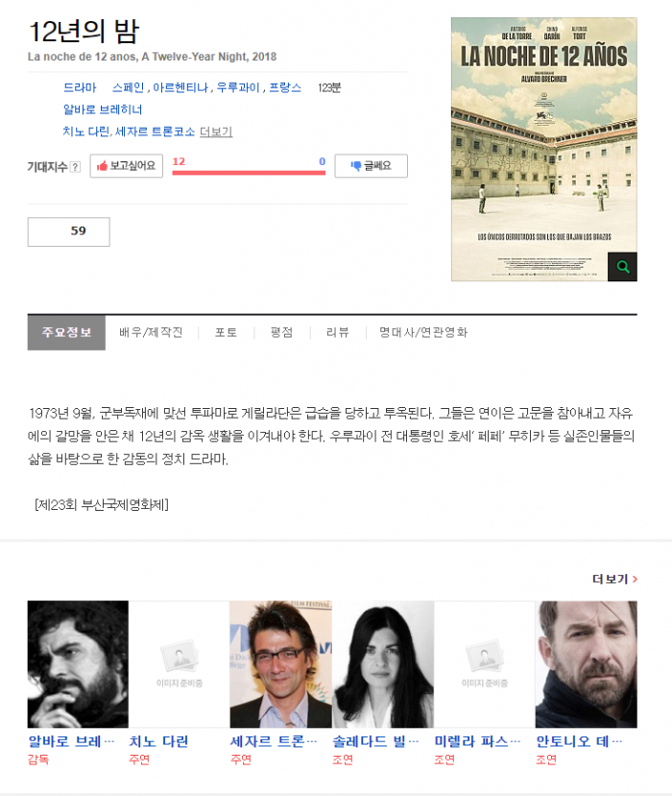Click 세자르 트론코소 actor photo
This screenshot has height=796, width=672.
pos(280,664)
